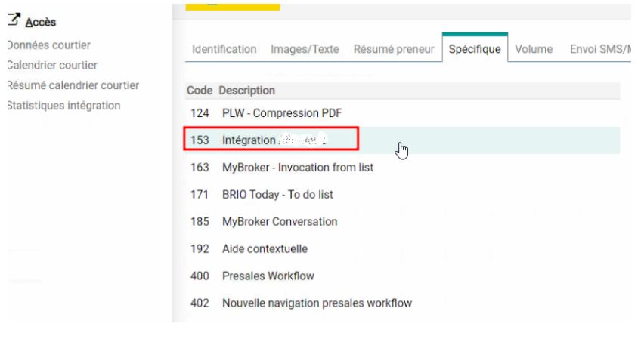
Task: Select Nouvelle navigation presales workflow row
Action: (x=316, y=303)
